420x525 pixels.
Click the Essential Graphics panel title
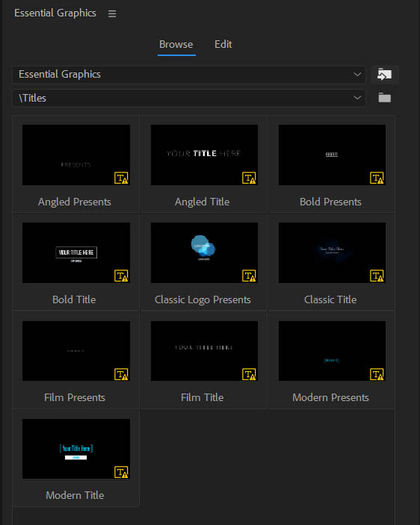[55, 13]
